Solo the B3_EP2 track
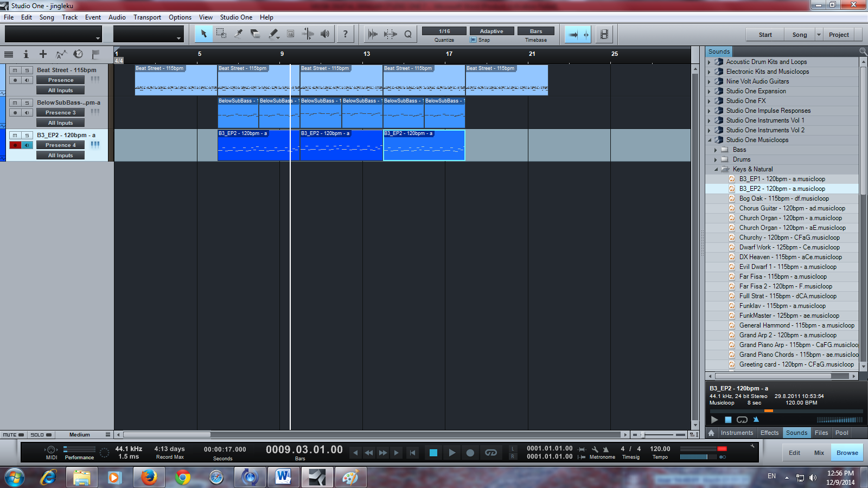Viewport: 868px width, 488px height. [27, 136]
